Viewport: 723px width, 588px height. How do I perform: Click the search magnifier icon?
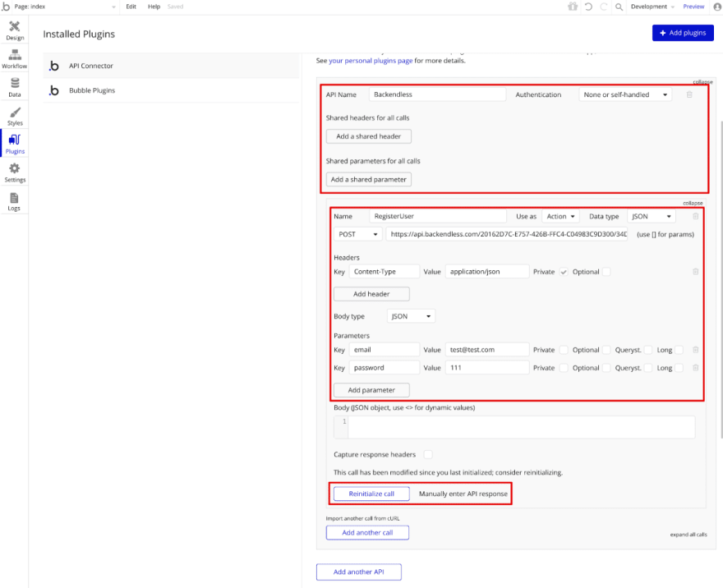pos(619,7)
